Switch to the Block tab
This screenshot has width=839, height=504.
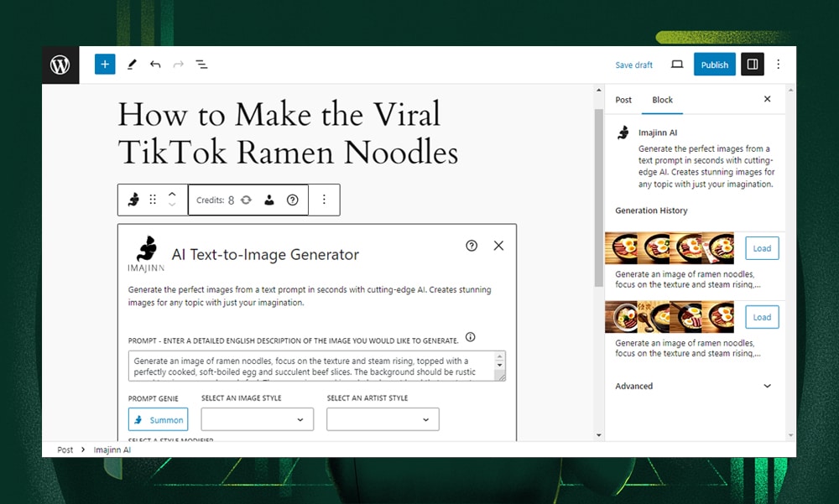(x=663, y=100)
